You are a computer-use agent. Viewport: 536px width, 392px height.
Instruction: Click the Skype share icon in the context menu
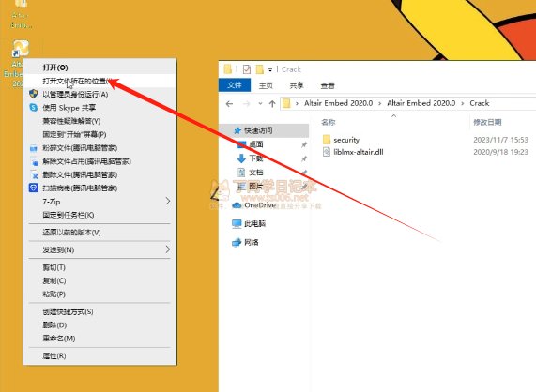pyautogui.click(x=33, y=108)
